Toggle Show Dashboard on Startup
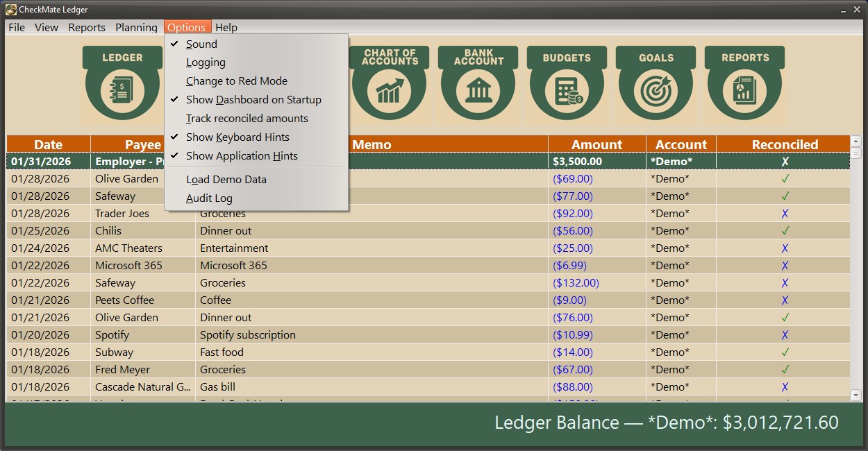 (x=256, y=100)
